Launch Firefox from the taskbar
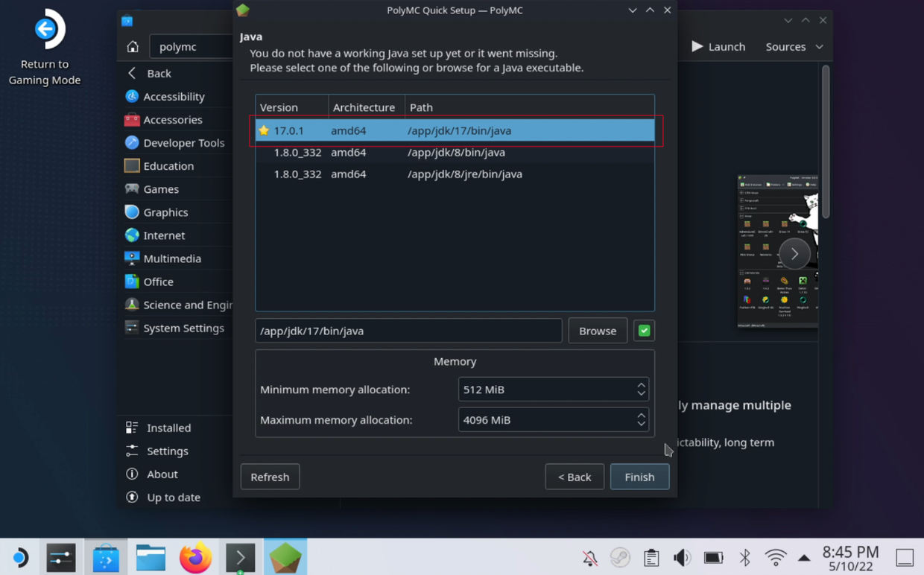Viewport: 924px width, 575px height. click(x=195, y=557)
